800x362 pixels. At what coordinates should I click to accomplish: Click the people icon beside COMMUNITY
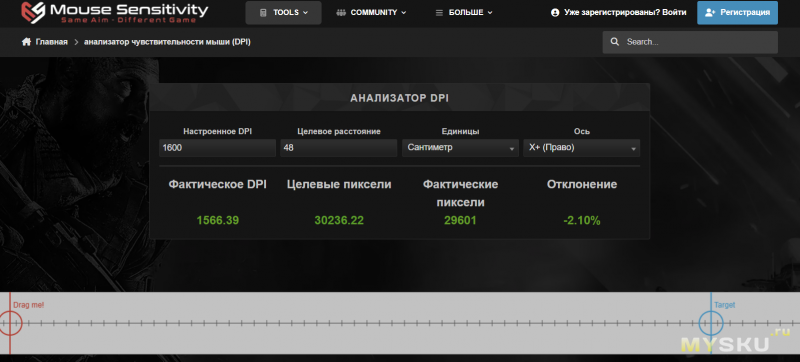coord(341,13)
